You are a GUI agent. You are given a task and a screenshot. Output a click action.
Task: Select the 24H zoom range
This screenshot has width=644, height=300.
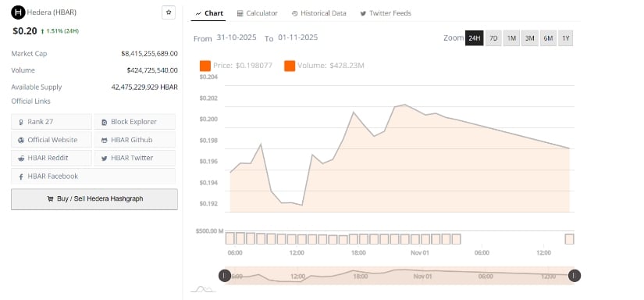click(474, 38)
